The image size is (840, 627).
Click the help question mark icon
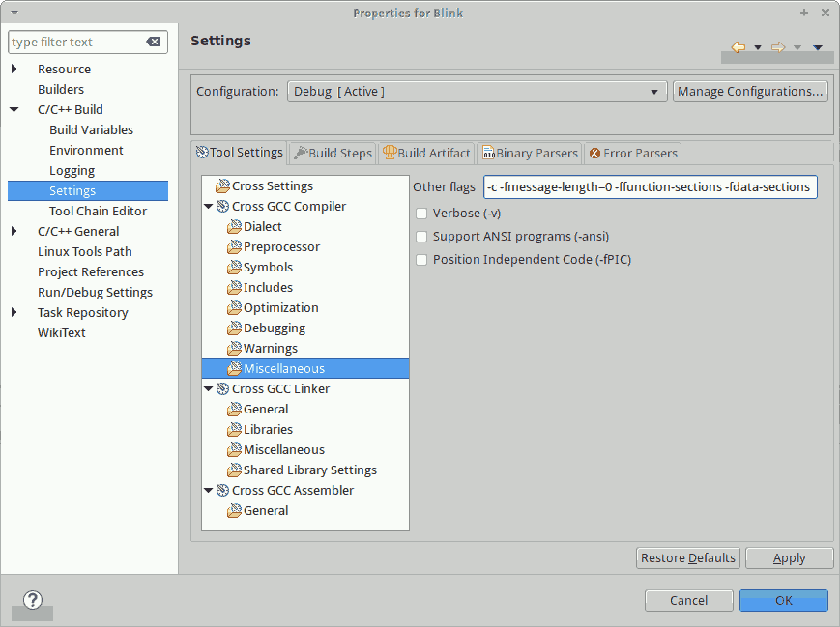click(x=32, y=600)
